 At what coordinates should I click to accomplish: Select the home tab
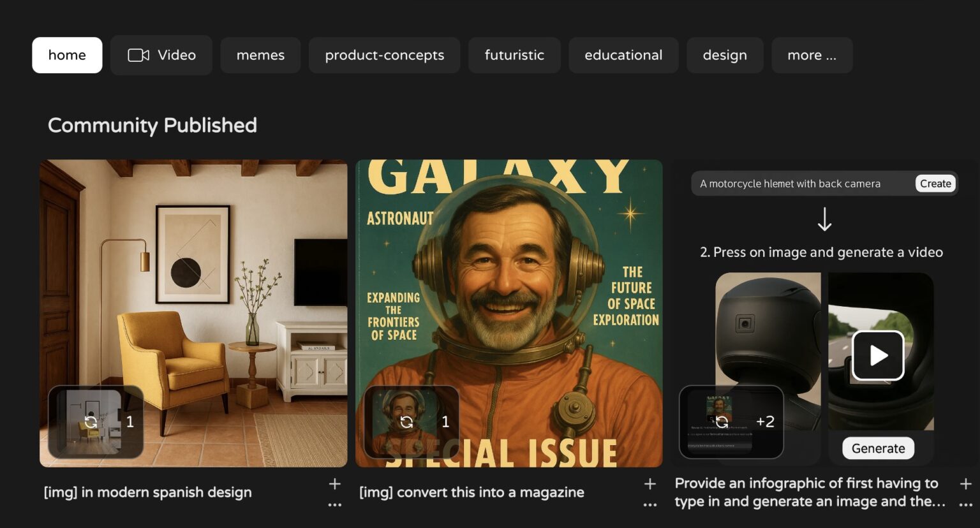coord(67,55)
